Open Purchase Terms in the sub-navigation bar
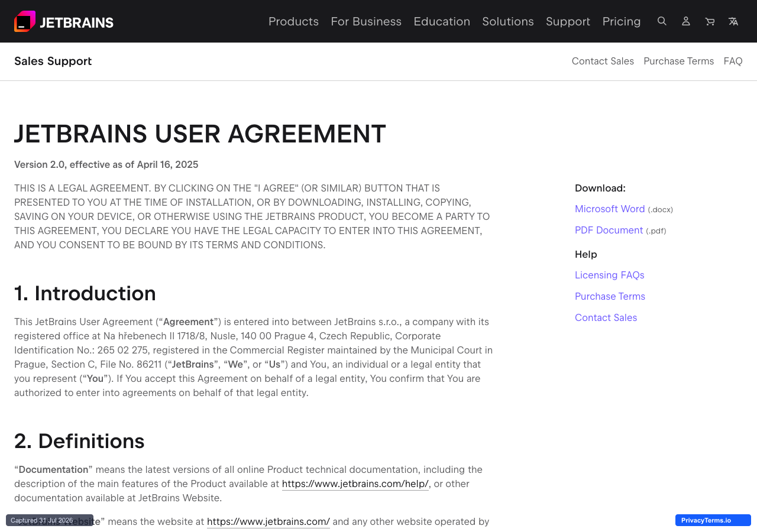Image resolution: width=757 pixels, height=532 pixels. tap(678, 61)
